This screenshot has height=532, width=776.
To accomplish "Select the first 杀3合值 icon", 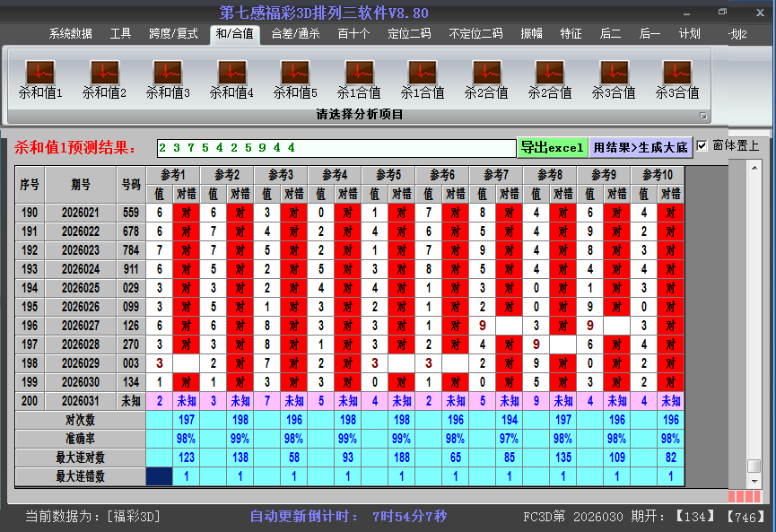I will click(x=613, y=78).
